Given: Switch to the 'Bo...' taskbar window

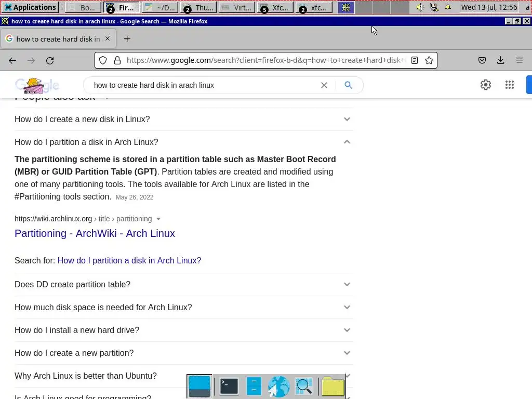Looking at the screenshot, I should click(x=84, y=7).
